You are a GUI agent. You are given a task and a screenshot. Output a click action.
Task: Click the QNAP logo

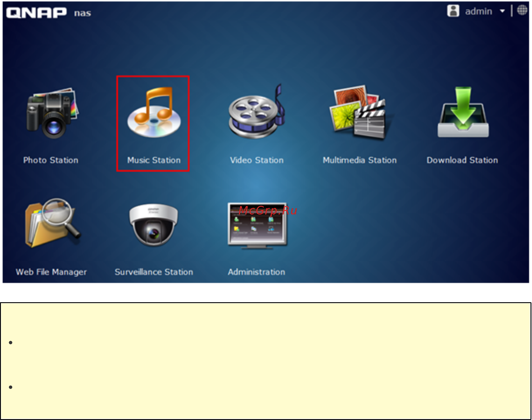tap(36, 13)
